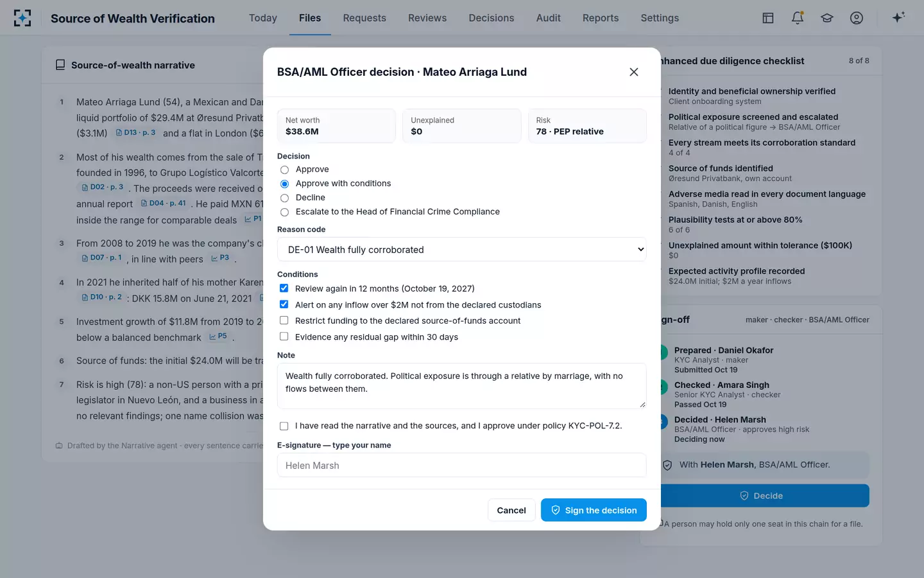Open the notifications bell

(798, 18)
